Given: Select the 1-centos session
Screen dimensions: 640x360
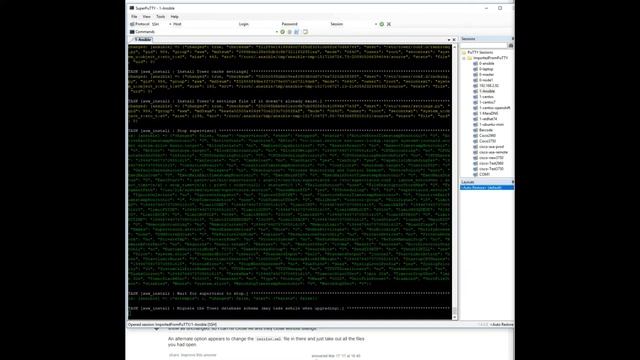Looking at the screenshot, I should pos(486,97).
